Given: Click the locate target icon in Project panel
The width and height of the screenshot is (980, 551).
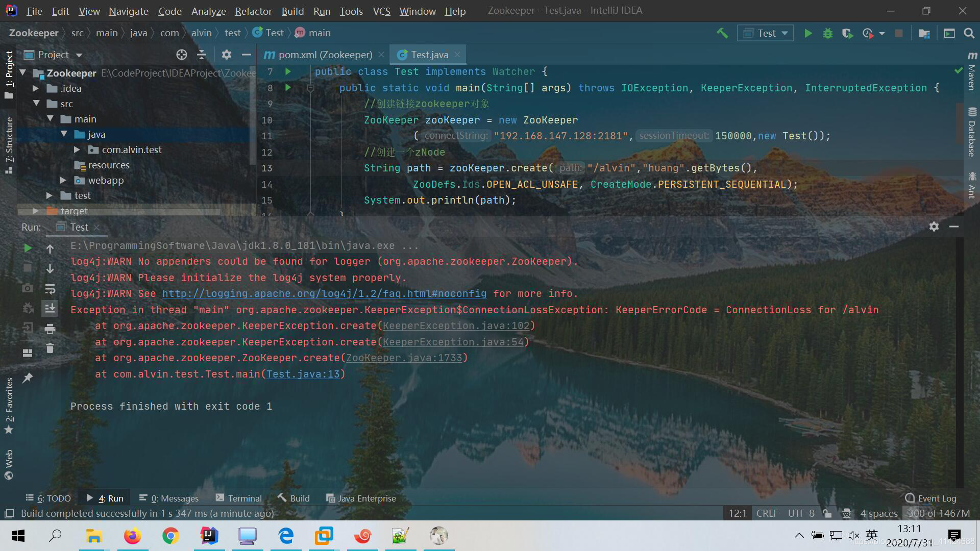Looking at the screenshot, I should 182,55.
